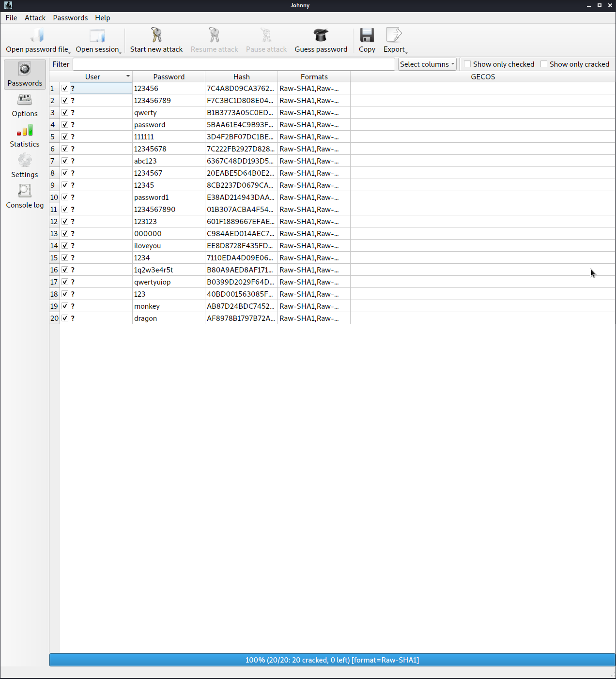The width and height of the screenshot is (616, 679).
Task: Open the Console log sidebar tab
Action: (x=25, y=196)
